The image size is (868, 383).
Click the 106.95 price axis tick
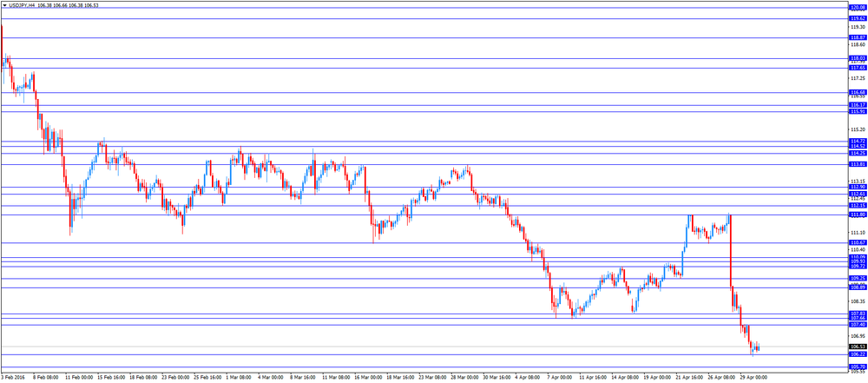click(x=858, y=336)
